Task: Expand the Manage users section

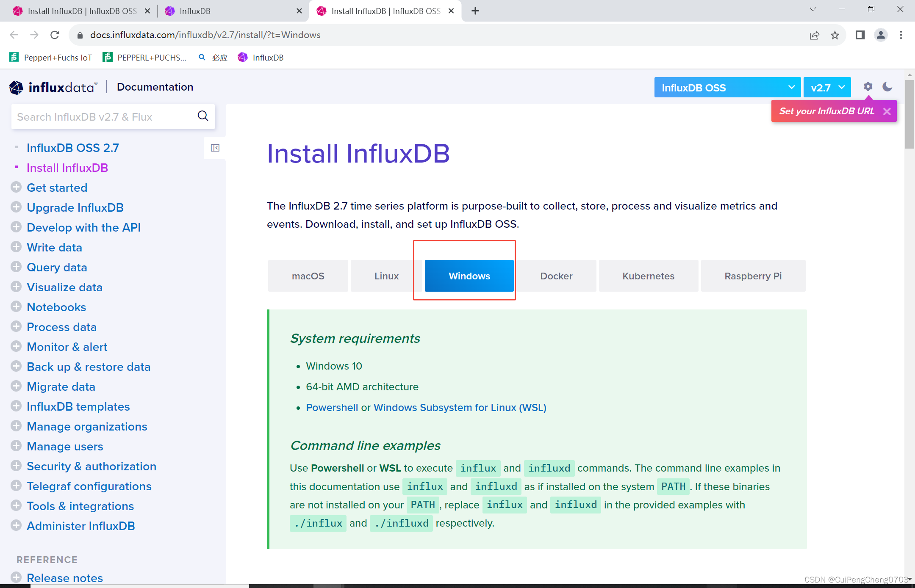Action: tap(16, 446)
